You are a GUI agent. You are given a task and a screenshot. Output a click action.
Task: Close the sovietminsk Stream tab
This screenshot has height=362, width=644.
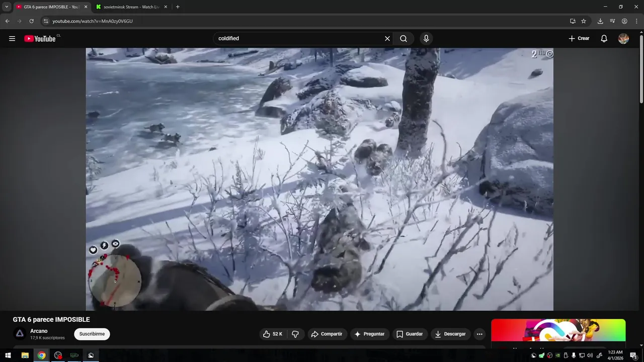pos(166,7)
